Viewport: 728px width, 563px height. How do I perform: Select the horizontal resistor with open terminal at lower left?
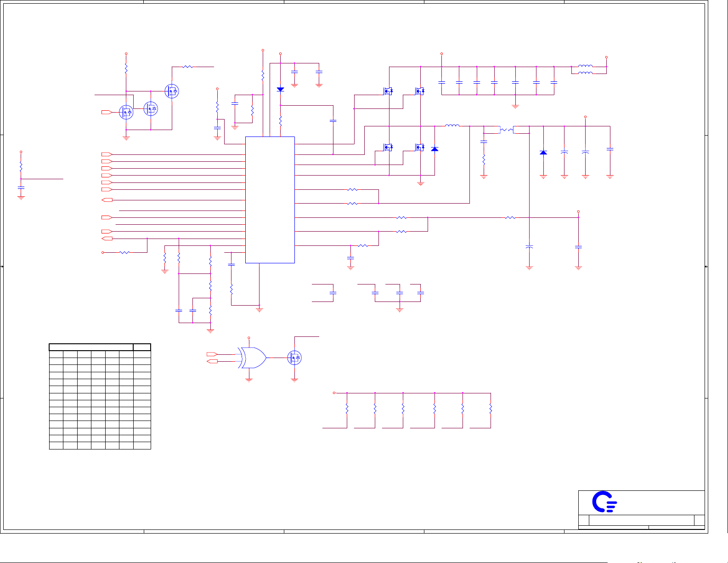coord(124,252)
